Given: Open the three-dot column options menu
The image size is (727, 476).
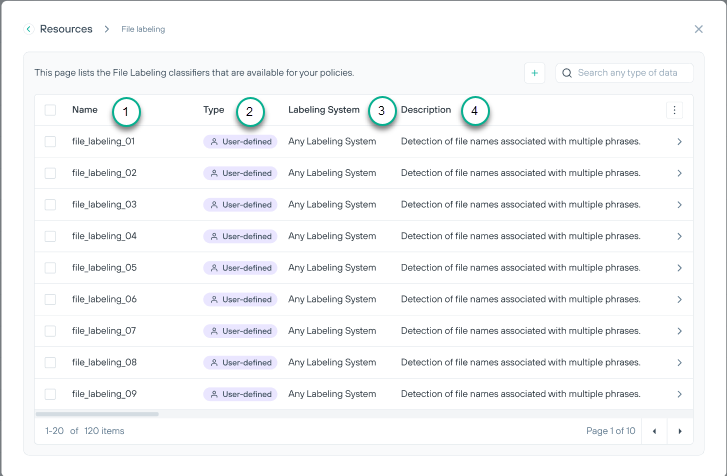Looking at the screenshot, I should pos(674,110).
